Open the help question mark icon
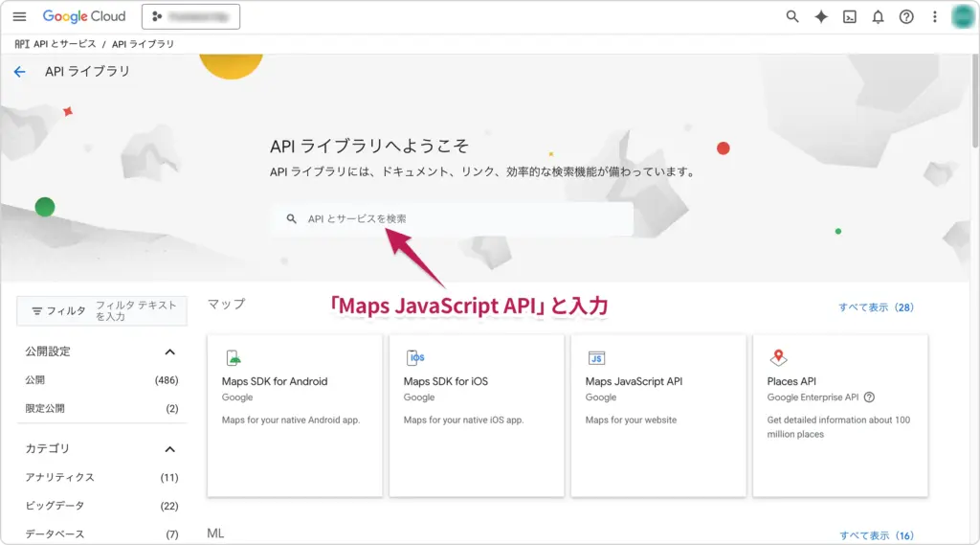 906,17
